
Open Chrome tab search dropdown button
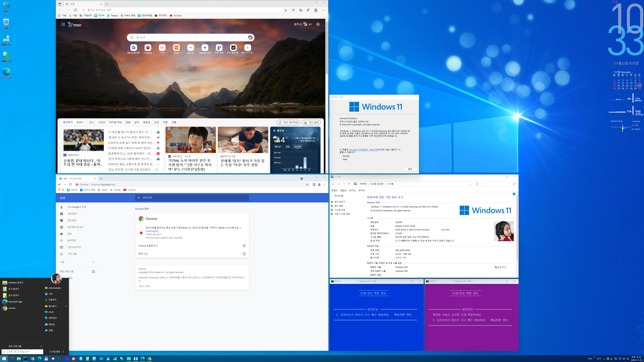(302, 179)
